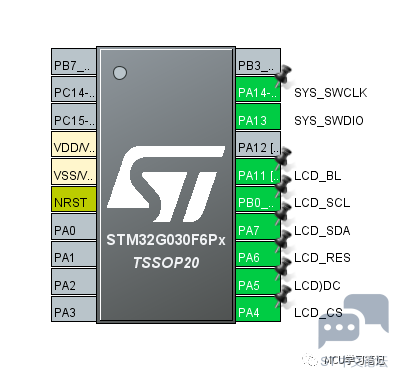Select the gray PA12 pin

(258, 144)
